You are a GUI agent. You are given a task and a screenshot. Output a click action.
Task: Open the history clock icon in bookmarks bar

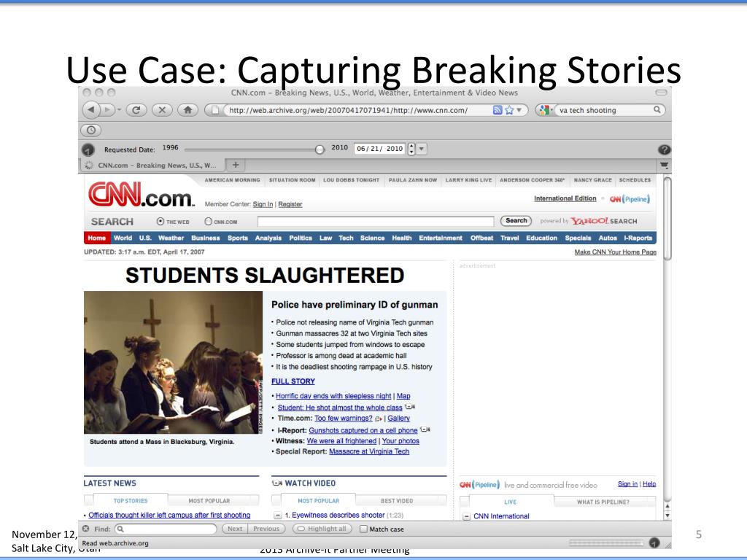coord(91,130)
